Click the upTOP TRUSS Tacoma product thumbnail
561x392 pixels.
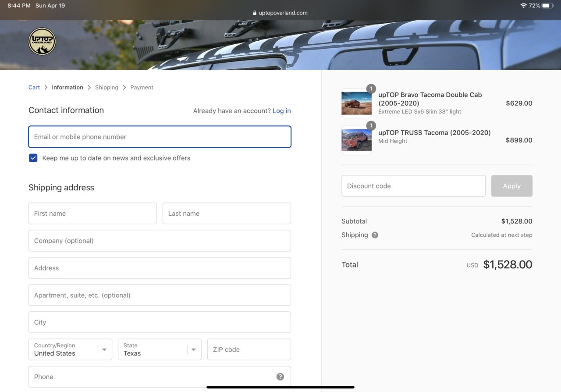point(356,140)
